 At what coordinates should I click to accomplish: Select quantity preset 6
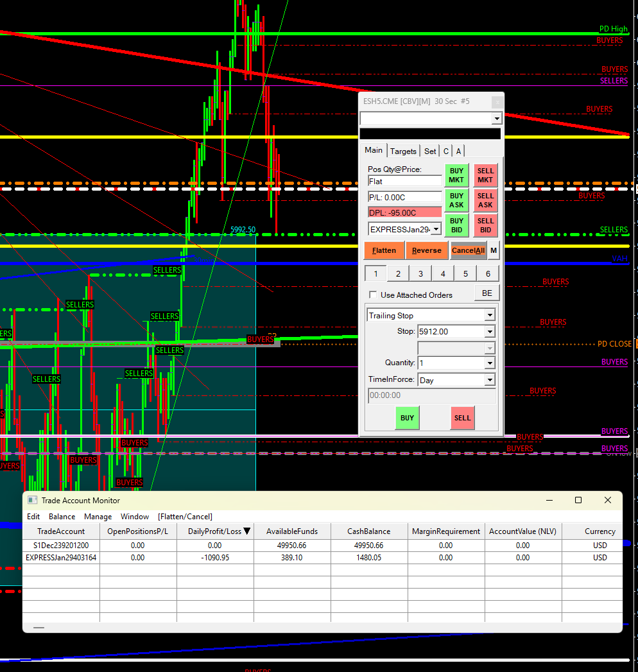(x=488, y=274)
